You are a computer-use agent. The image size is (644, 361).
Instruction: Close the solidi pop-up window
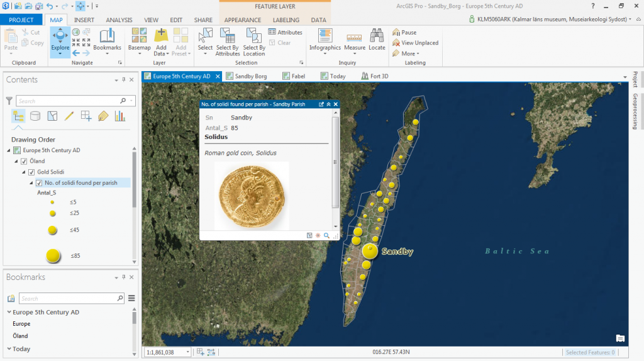[336, 104]
